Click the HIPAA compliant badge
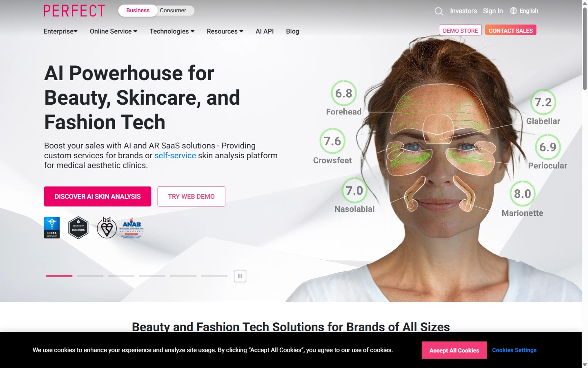Viewport: 588px width, 368px height. pyautogui.click(x=52, y=227)
